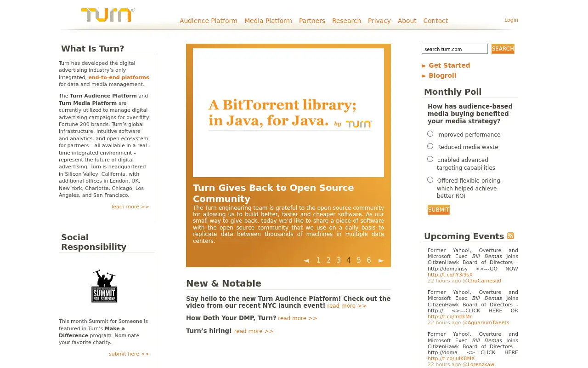Click the Login link
The height and width of the screenshot is (368, 588).
coord(511,20)
